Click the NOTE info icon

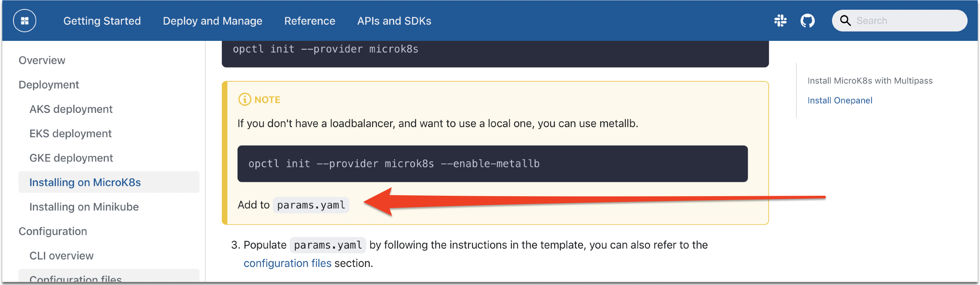[x=245, y=99]
